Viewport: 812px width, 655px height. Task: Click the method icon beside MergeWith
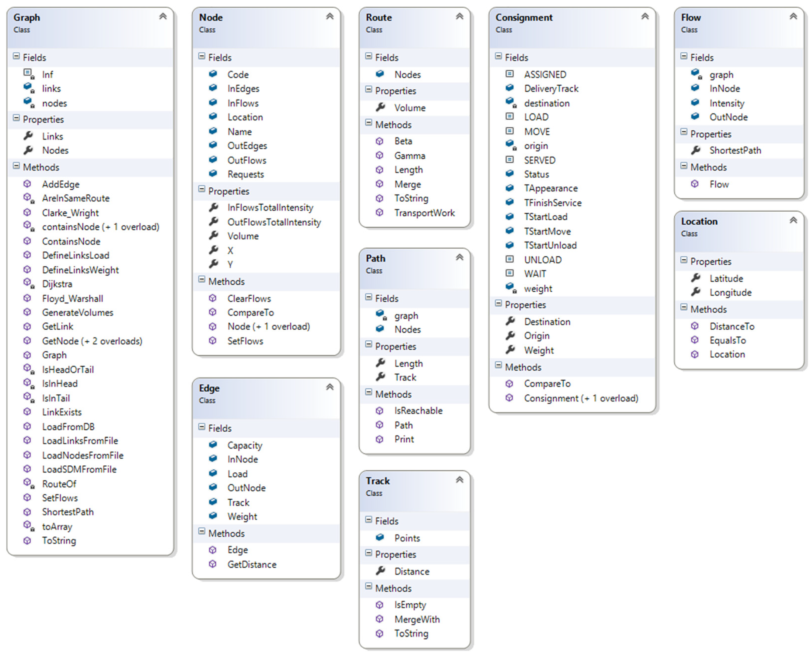(379, 619)
